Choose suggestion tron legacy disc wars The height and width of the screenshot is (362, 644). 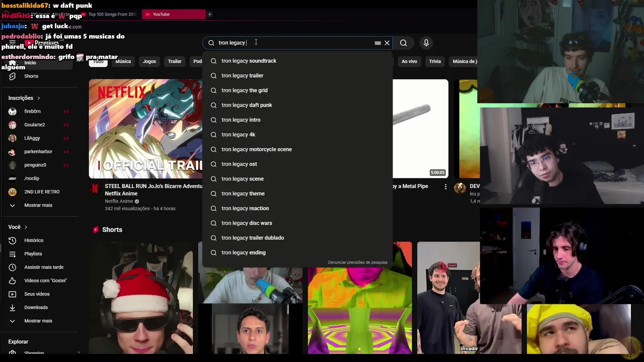coord(297,223)
